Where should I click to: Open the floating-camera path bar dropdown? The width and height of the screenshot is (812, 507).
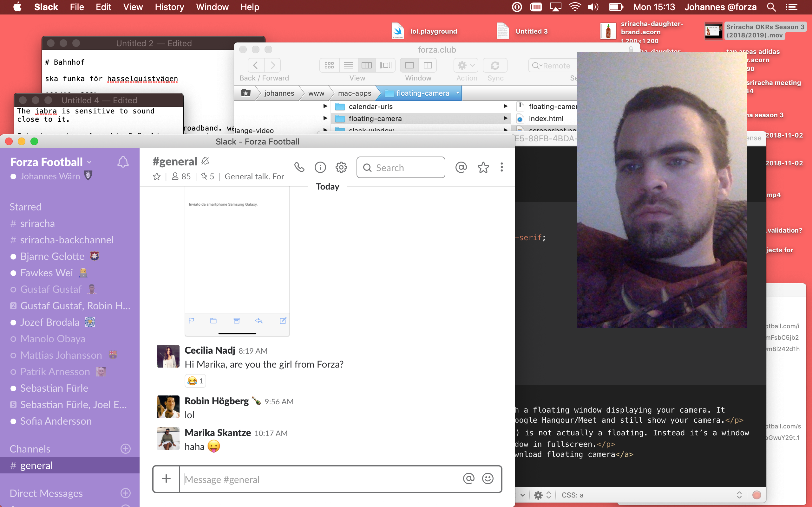point(458,93)
